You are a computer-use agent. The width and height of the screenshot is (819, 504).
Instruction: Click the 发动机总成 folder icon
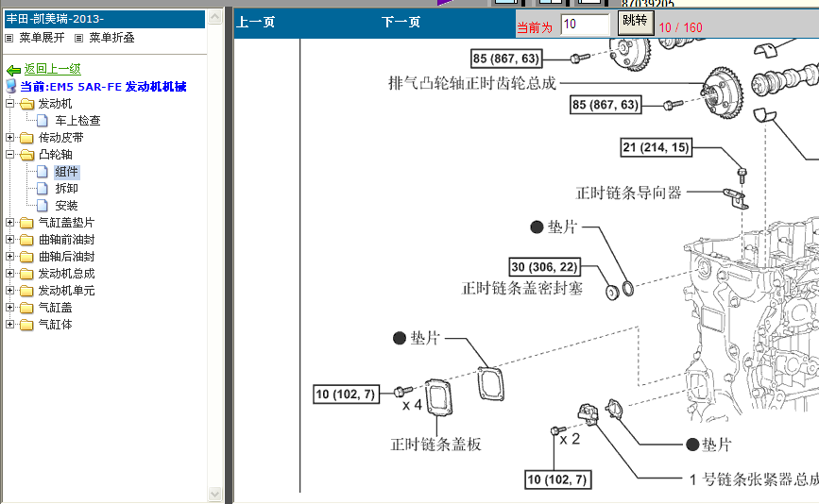[x=26, y=274]
